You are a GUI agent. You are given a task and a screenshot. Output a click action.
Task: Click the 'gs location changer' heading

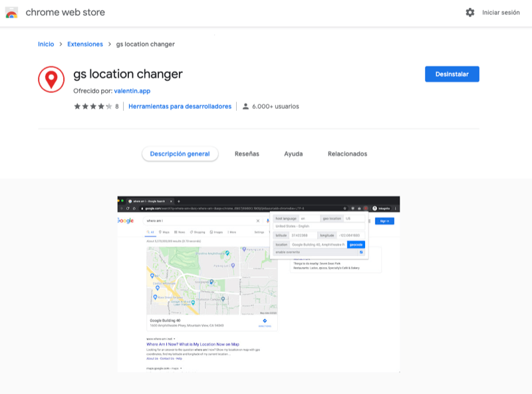[x=128, y=74]
